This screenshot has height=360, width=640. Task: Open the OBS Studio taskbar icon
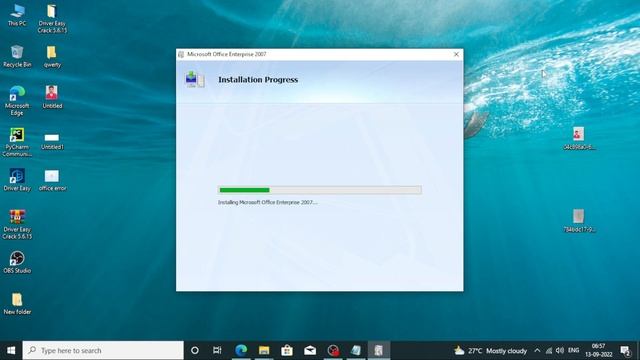click(333, 351)
